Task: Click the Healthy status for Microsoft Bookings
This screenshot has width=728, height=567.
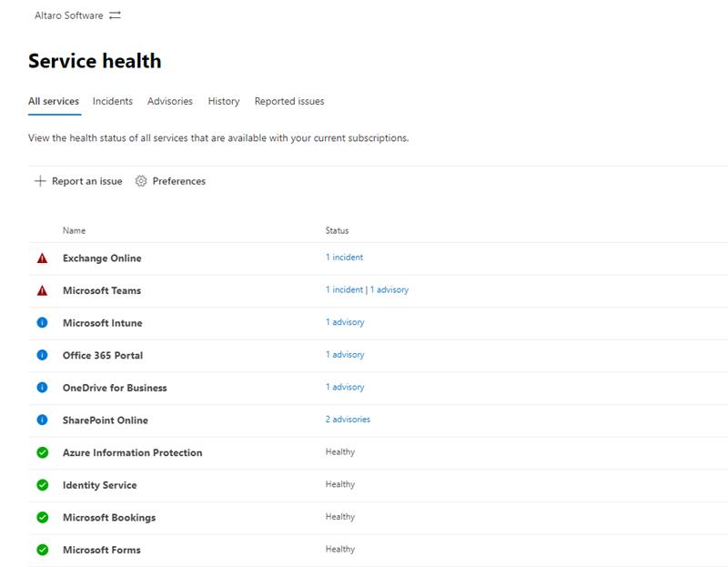Action: click(x=340, y=517)
